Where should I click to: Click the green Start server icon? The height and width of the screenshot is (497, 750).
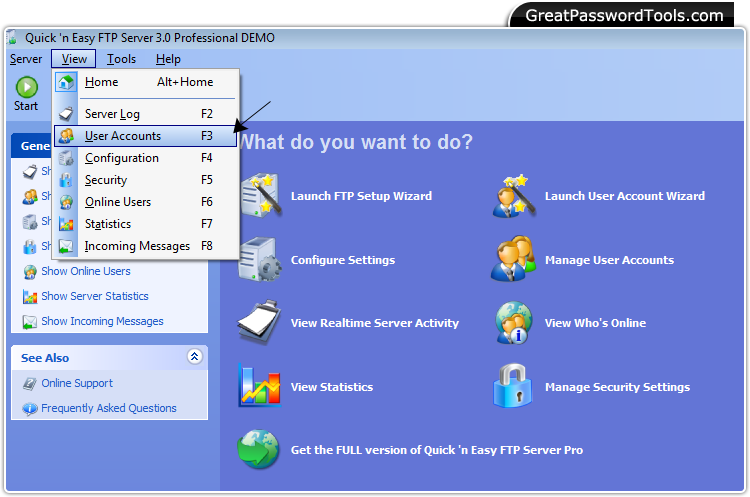tap(26, 87)
